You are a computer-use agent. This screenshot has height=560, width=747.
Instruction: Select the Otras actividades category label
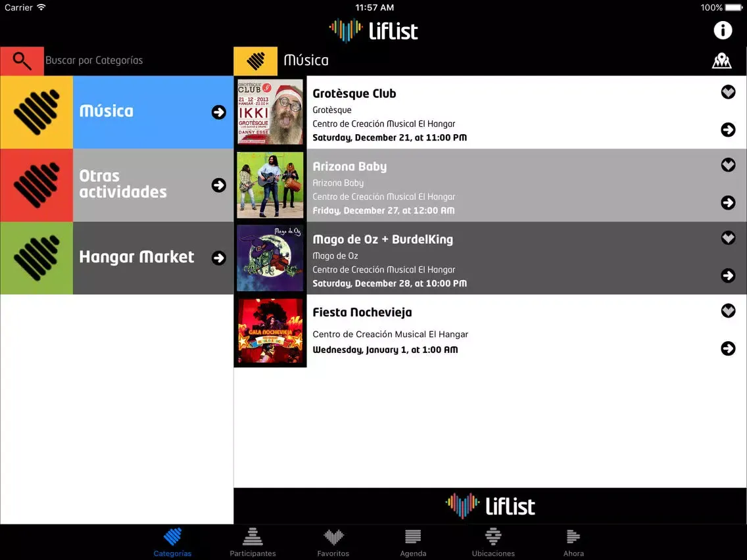tap(123, 184)
